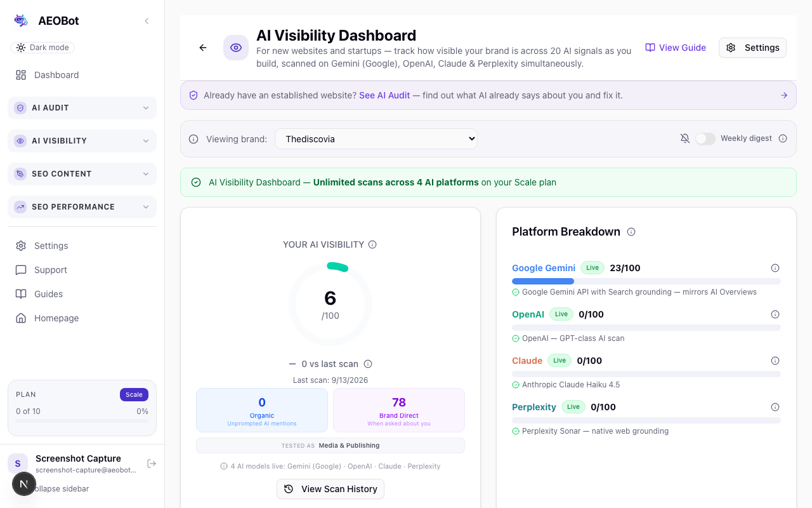The height and width of the screenshot is (508, 812).
Task: Click the plan usage progress bar
Action: [82, 421]
